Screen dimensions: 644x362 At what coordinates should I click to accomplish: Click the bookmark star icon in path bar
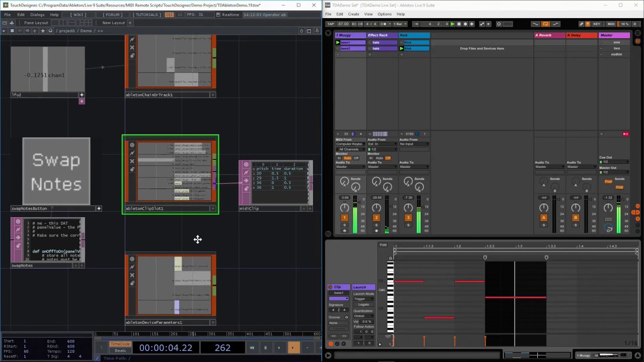pyautogui.click(x=42, y=31)
